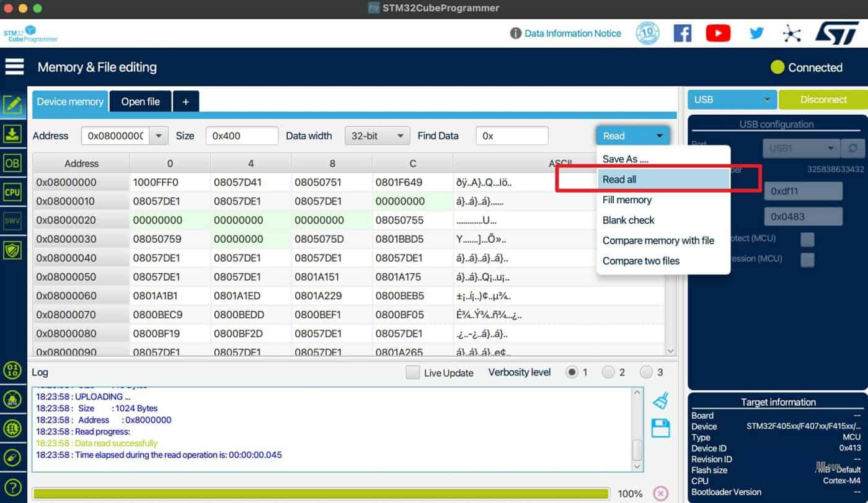868x503 pixels.
Task: Open the USB connection type dropdown
Action: 732,100
